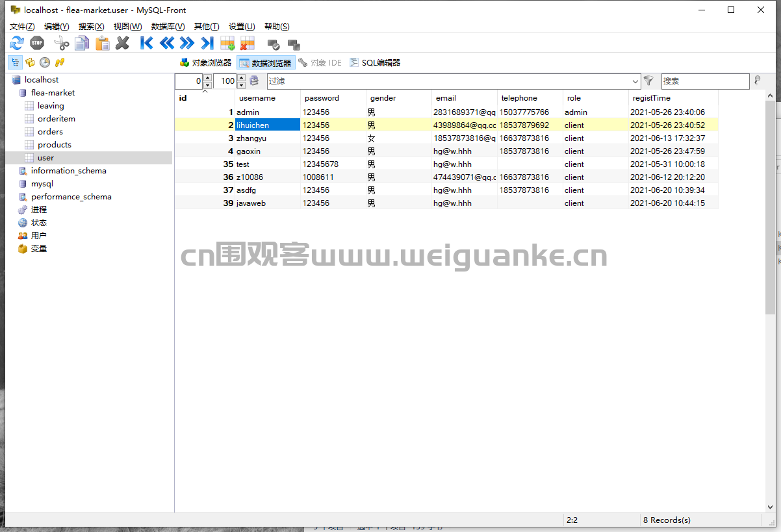Select localhost in the tree

42,80
